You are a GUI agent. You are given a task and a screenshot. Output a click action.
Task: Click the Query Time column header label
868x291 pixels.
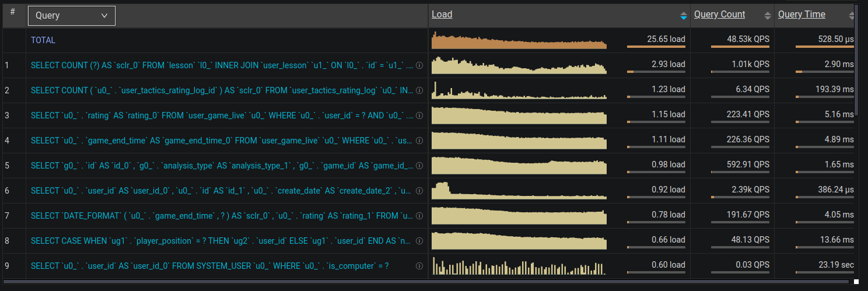pyautogui.click(x=801, y=15)
